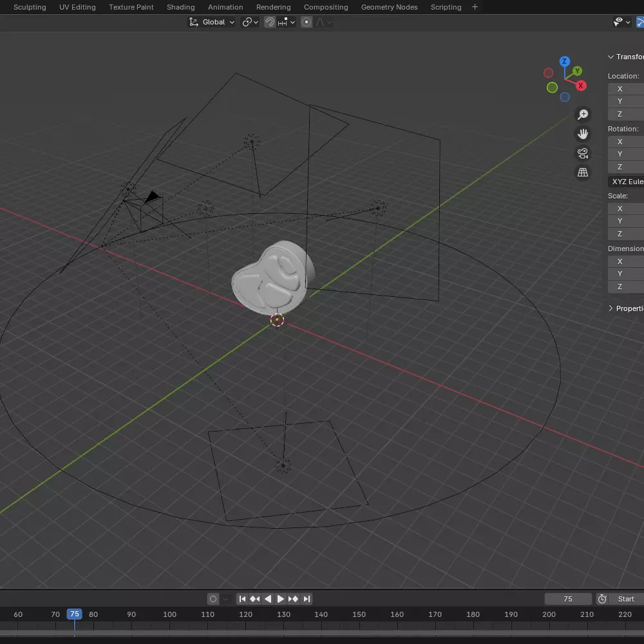The image size is (644, 644).
Task: Click the Dimensions X field
Action: (626, 261)
